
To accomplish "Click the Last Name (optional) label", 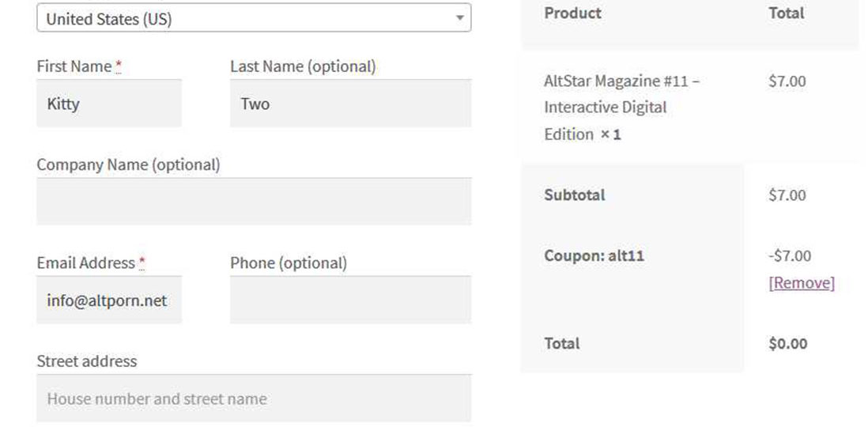I will pyautogui.click(x=303, y=66).
